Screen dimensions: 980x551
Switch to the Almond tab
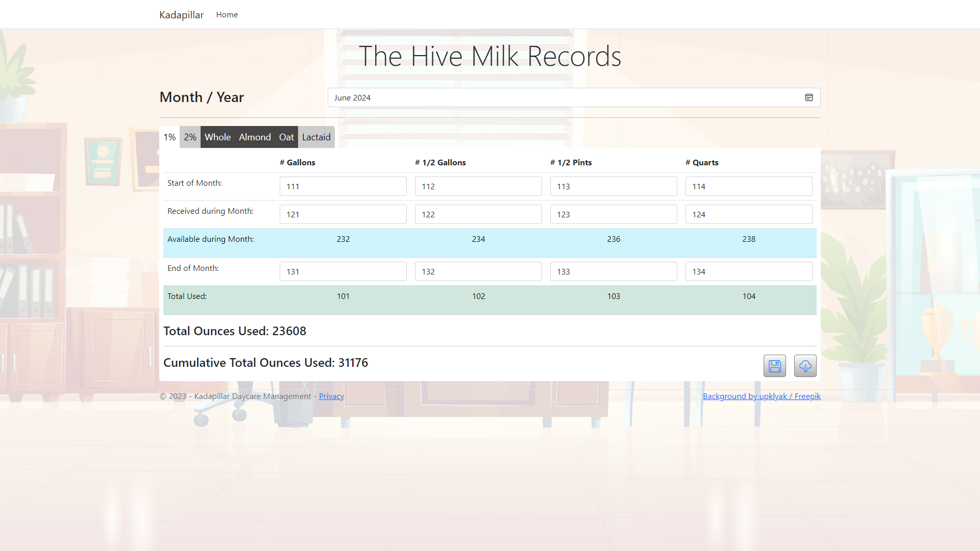255,137
